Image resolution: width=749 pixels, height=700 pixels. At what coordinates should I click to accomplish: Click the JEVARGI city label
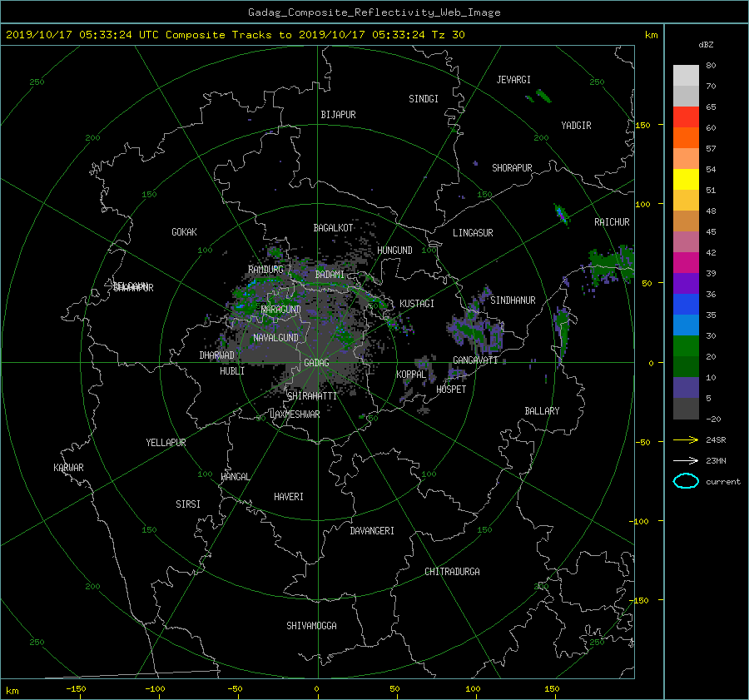(x=513, y=80)
